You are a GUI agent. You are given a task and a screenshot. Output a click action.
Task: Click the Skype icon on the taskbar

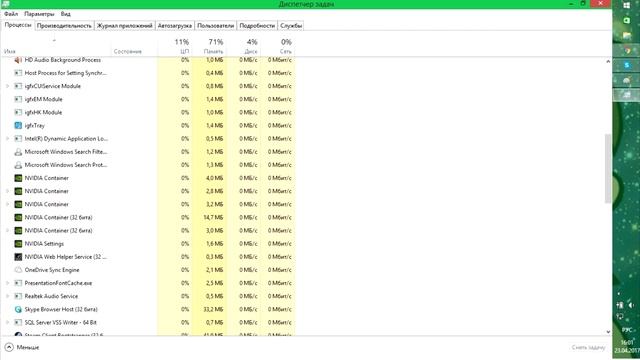coord(627,65)
